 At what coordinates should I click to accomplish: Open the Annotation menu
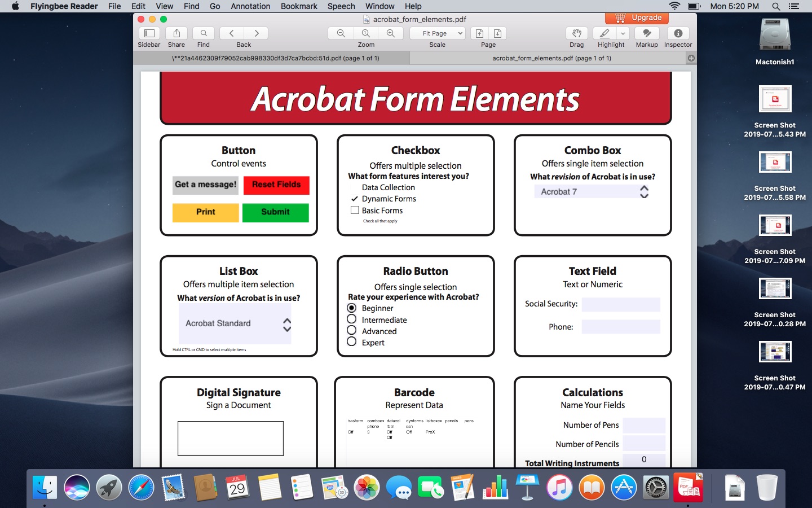pos(250,6)
